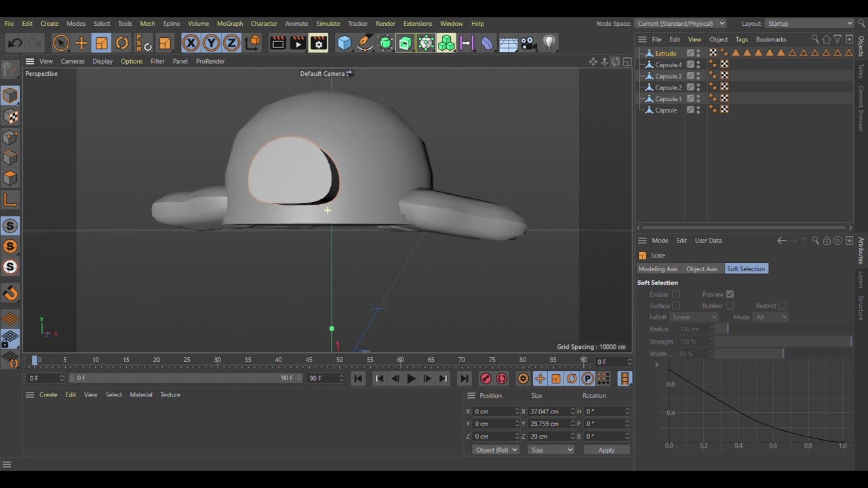
Task: Open Object Manager hamburger menu
Action: click(x=642, y=39)
